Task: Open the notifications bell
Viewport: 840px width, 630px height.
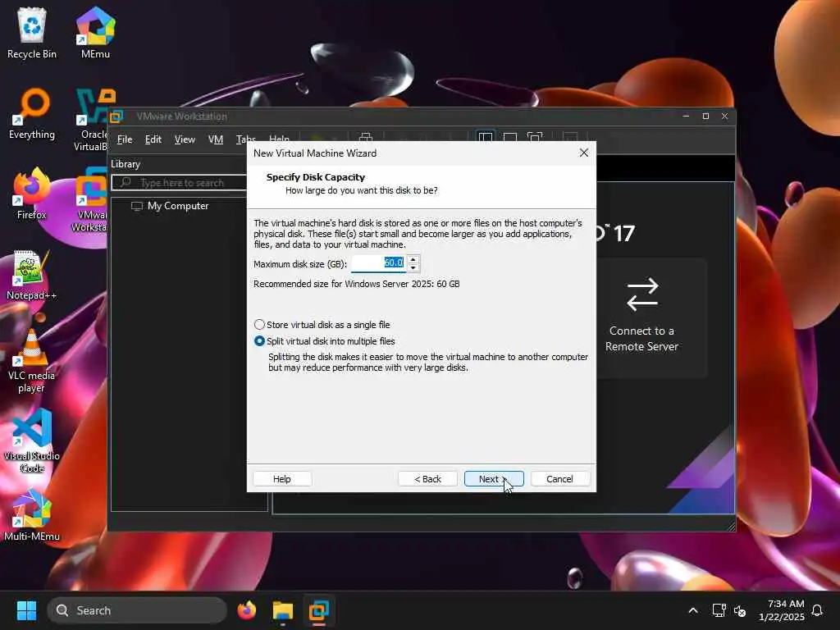Action: 818,610
